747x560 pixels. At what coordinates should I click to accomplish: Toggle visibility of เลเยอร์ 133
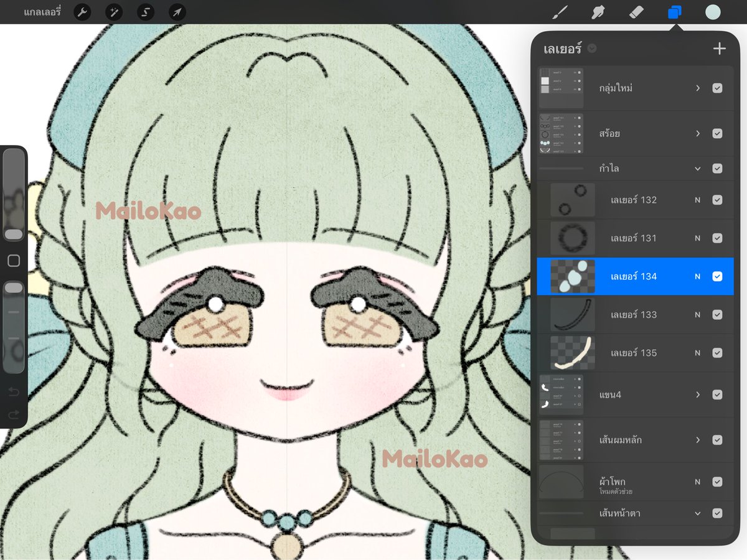[x=717, y=315]
